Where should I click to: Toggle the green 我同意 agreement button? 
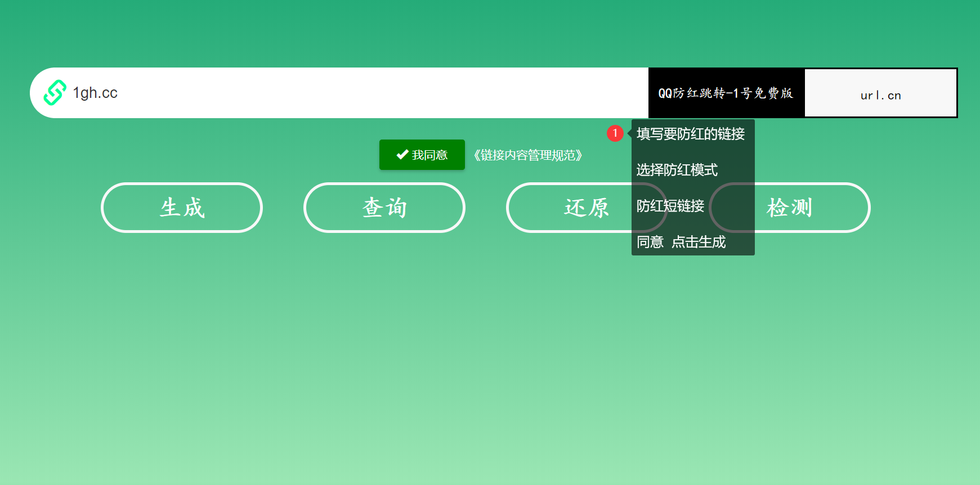pyautogui.click(x=422, y=155)
